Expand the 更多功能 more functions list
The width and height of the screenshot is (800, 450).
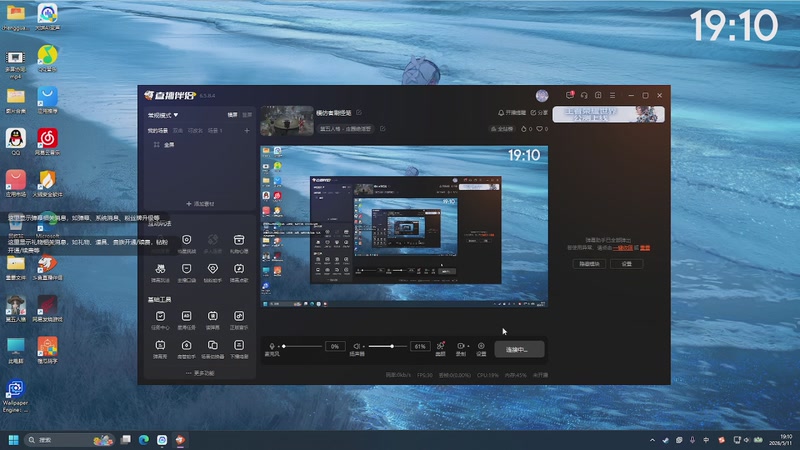pyautogui.click(x=200, y=373)
